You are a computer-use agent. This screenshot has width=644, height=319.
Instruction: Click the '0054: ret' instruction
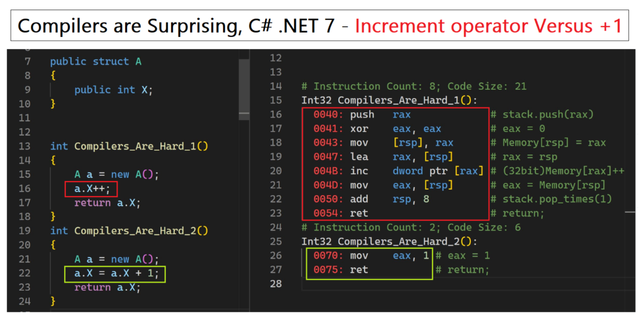pyautogui.click(x=340, y=214)
